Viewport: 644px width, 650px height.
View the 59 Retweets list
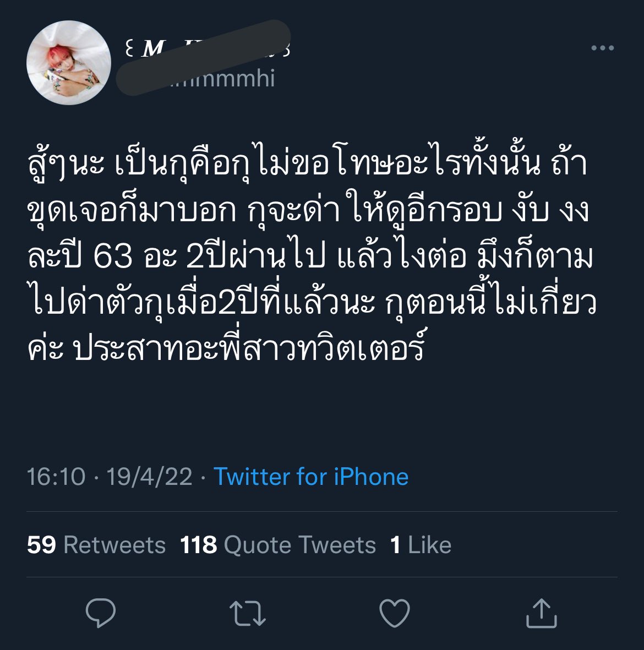pos(96,545)
